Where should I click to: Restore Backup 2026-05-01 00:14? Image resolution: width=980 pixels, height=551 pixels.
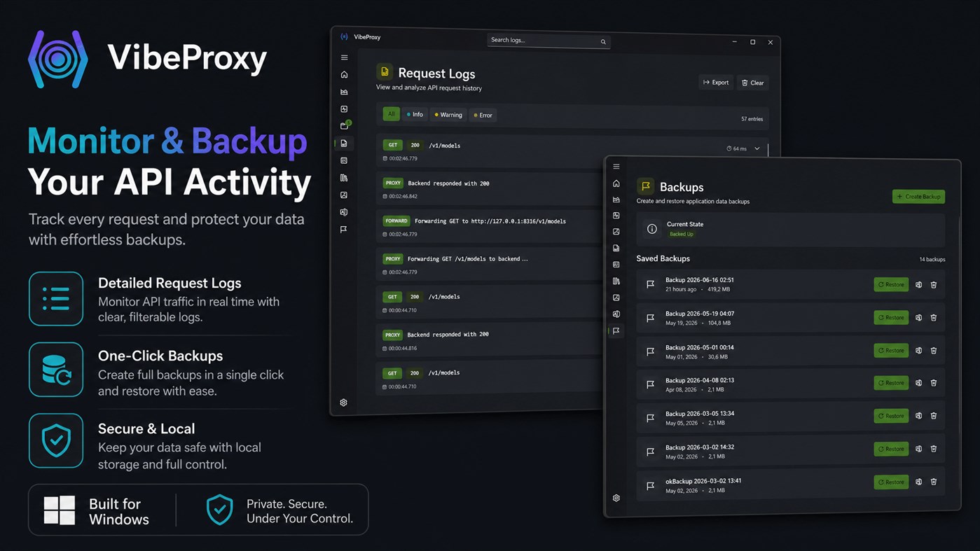click(891, 350)
